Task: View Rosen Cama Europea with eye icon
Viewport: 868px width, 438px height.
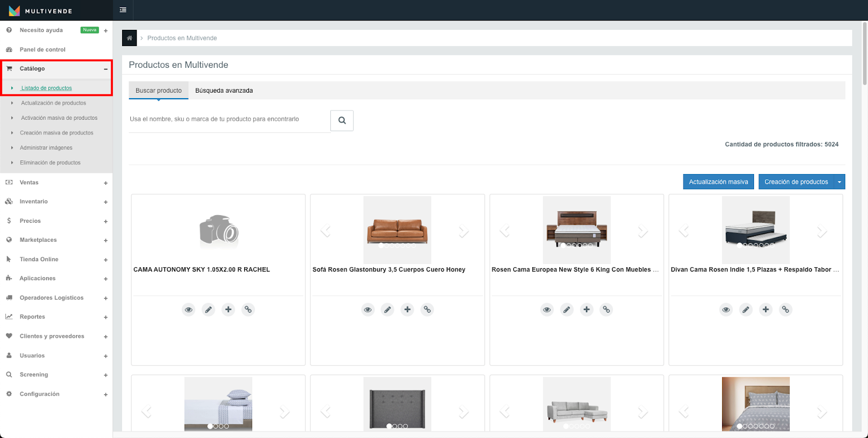Action: [547, 310]
